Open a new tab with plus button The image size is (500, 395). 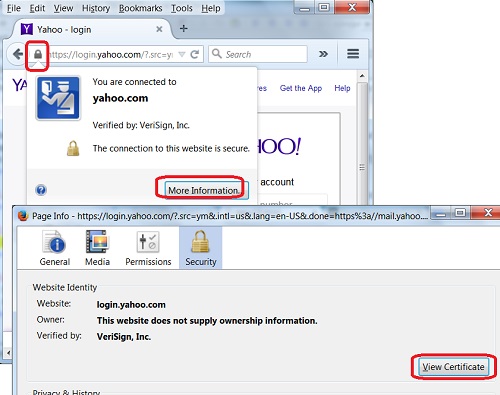click(184, 29)
